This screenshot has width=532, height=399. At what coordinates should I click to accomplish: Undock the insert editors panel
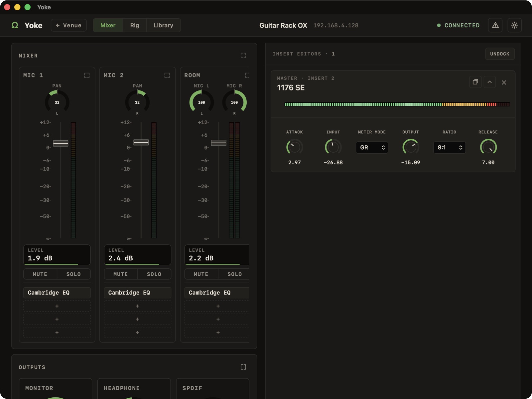pyautogui.click(x=500, y=54)
